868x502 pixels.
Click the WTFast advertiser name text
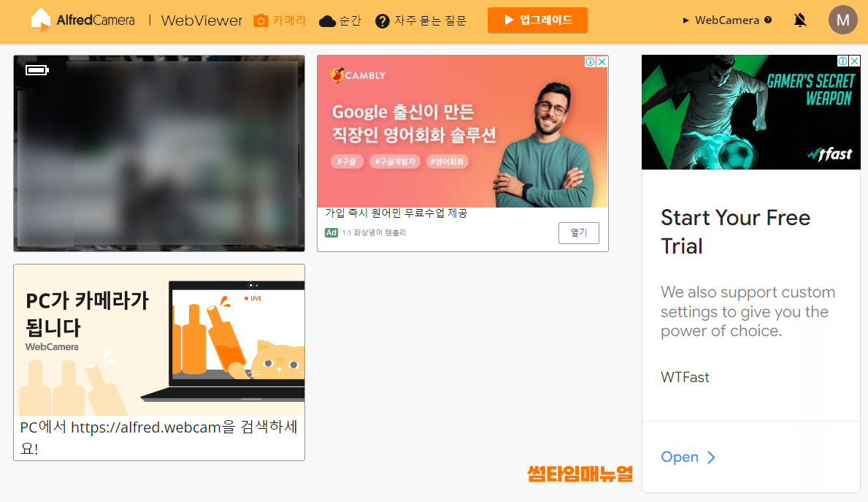[x=685, y=377]
